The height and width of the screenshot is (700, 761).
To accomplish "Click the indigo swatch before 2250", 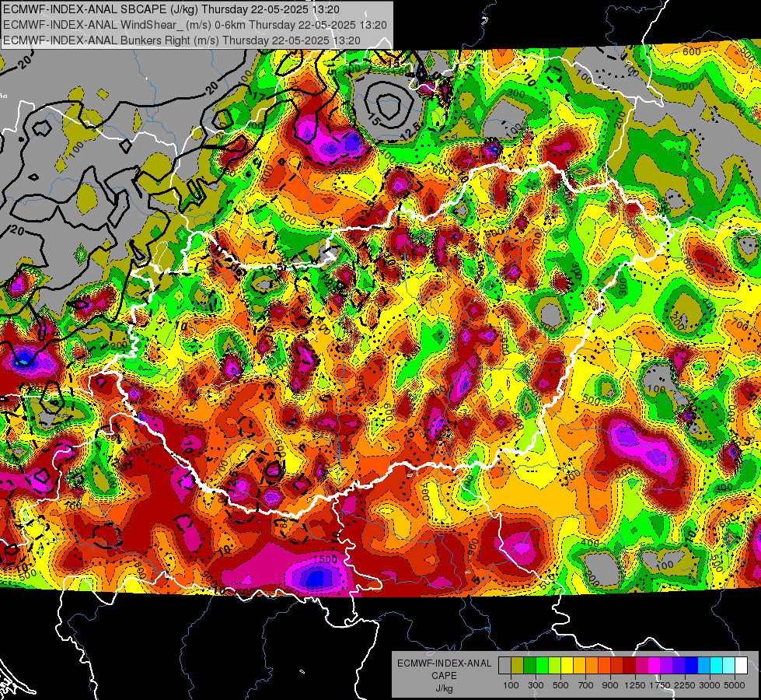I will pyautogui.click(x=679, y=665).
